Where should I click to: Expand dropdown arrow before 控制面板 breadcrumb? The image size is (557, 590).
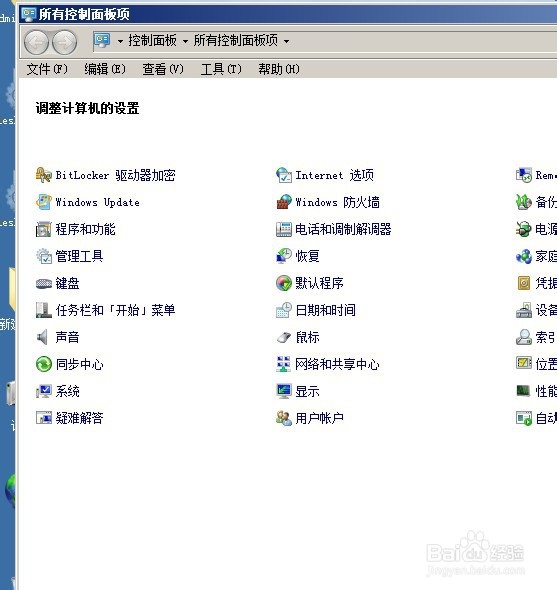(120, 41)
